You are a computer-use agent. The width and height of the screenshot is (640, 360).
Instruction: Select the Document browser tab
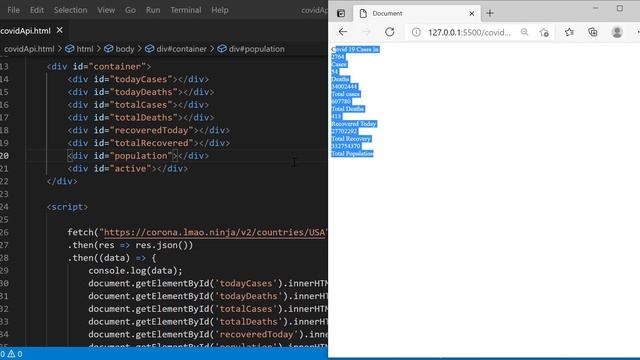tap(416, 13)
